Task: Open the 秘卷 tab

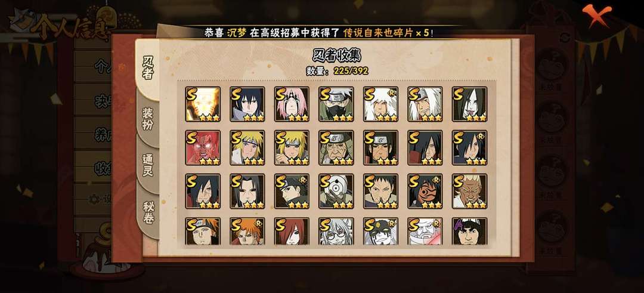Action: (x=148, y=212)
